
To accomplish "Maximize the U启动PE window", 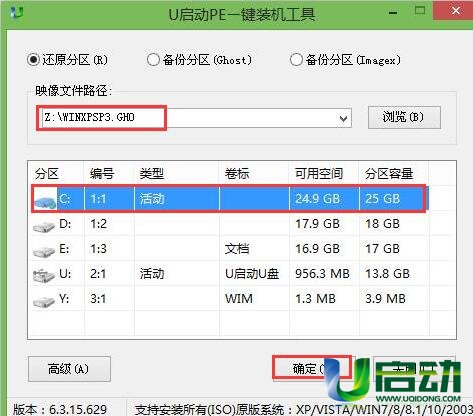I will (x=420, y=11).
